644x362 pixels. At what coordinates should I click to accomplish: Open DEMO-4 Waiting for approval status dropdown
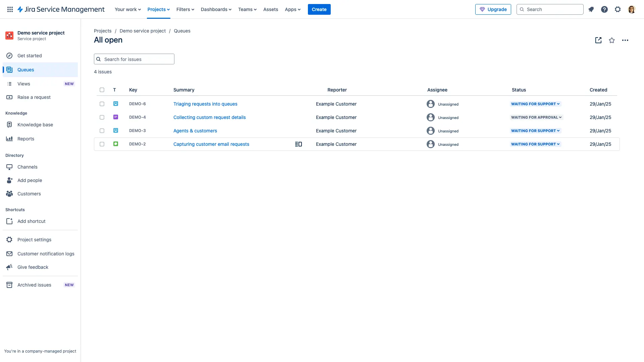(536, 117)
